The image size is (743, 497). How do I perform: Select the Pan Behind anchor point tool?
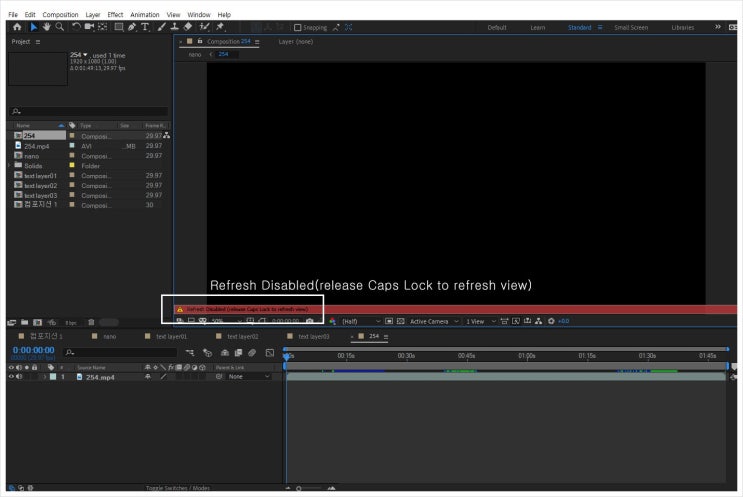(102, 27)
